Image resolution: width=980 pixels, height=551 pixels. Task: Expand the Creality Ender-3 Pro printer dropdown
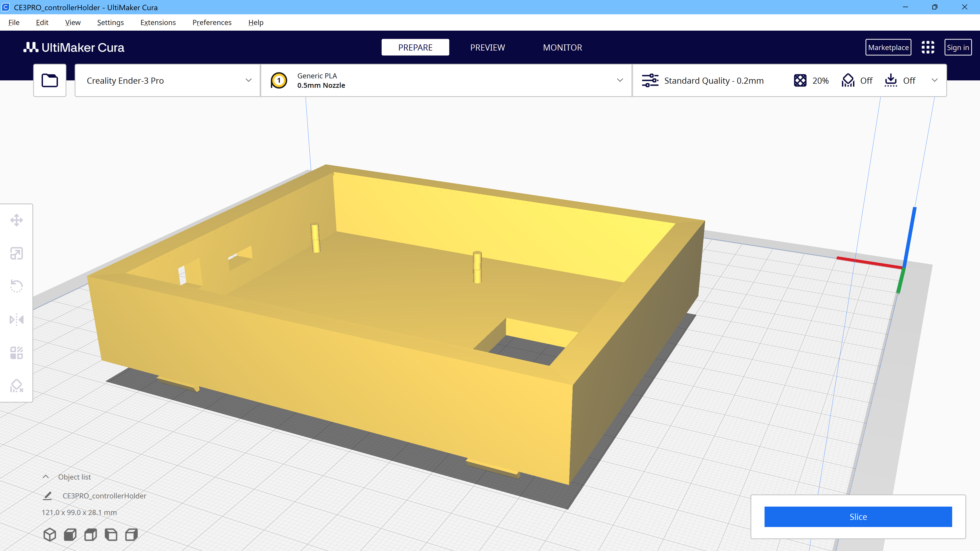pyautogui.click(x=167, y=81)
